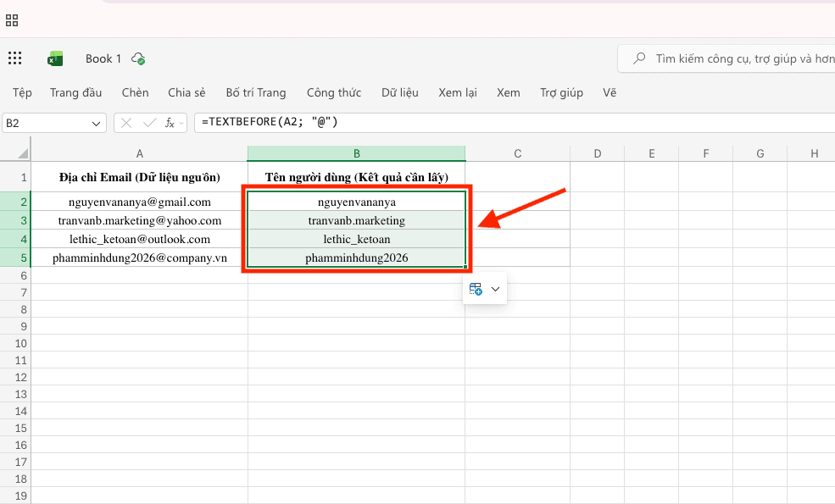Select column E header
Image resolution: width=835 pixels, height=504 pixels.
click(652, 154)
